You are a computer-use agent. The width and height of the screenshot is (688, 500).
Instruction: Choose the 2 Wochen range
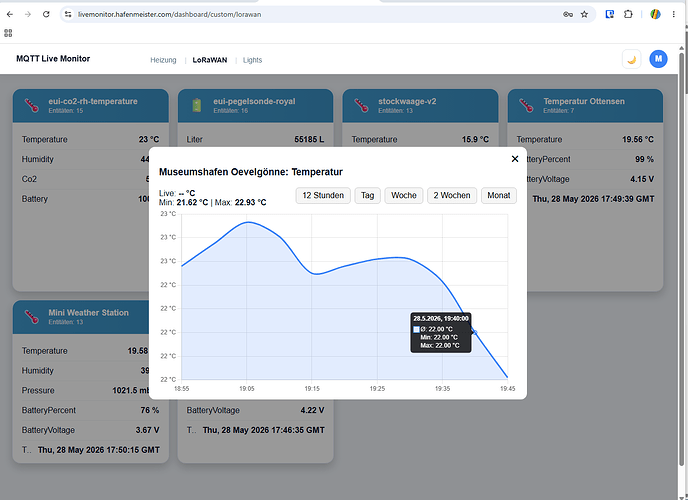[x=452, y=195]
